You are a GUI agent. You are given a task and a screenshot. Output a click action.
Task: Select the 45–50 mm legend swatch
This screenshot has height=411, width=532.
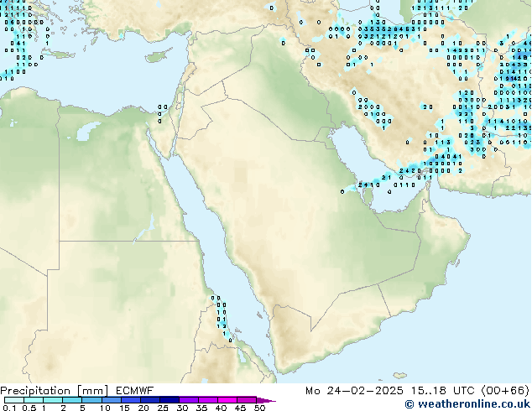coord(247,400)
